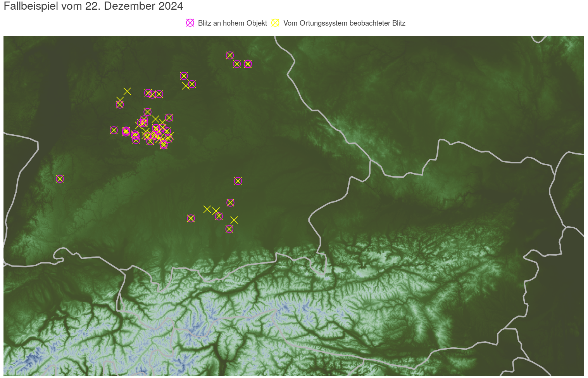The width and height of the screenshot is (588, 378).
Task: Click the lone yellow X above western cluster
Action: point(127,91)
